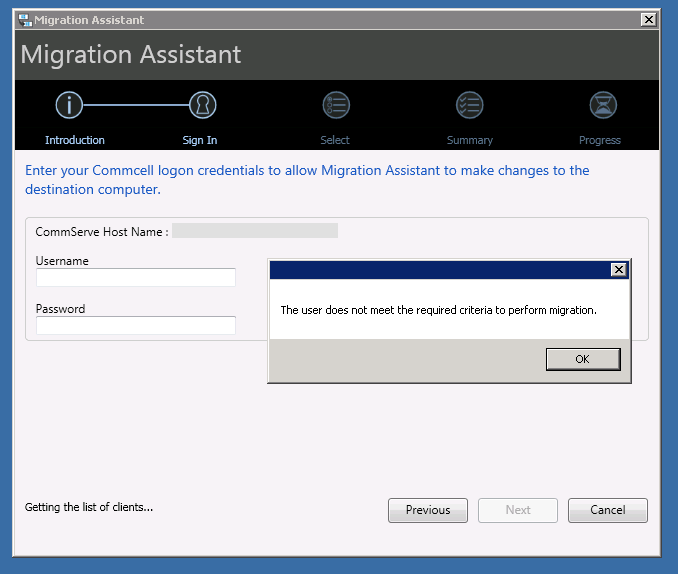Close the error message dialog

(619, 270)
